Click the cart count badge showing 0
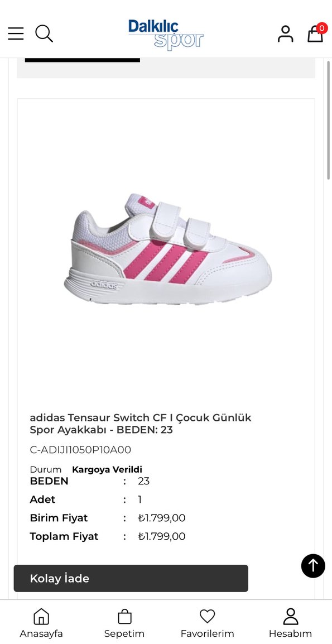 point(322,28)
